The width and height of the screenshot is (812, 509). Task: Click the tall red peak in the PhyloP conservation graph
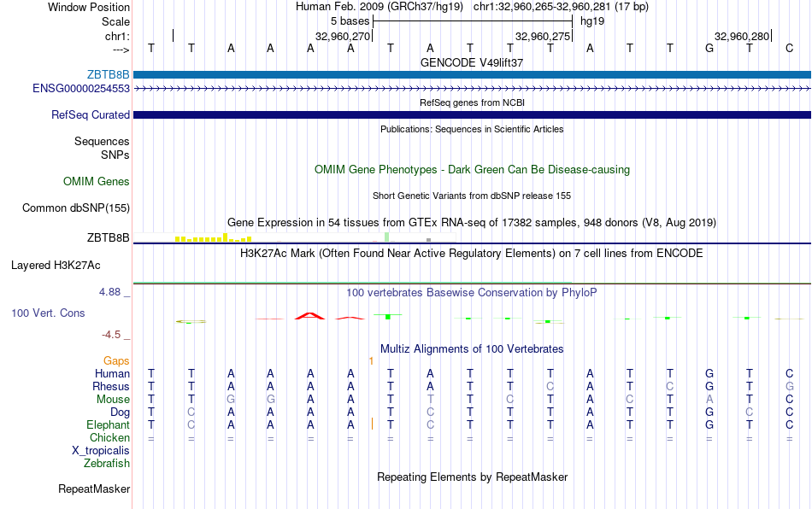(309, 315)
